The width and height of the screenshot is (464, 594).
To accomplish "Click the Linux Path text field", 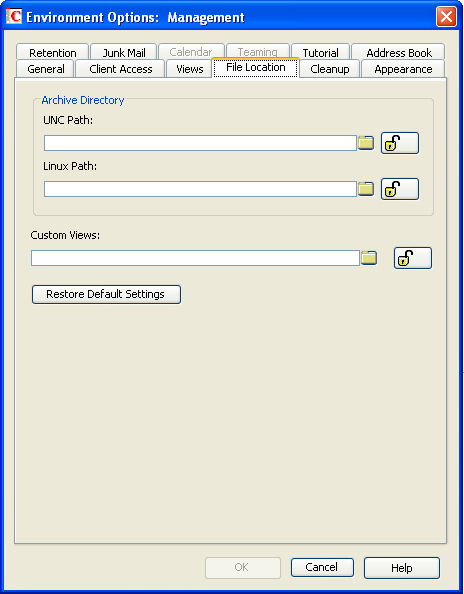I will pos(200,189).
